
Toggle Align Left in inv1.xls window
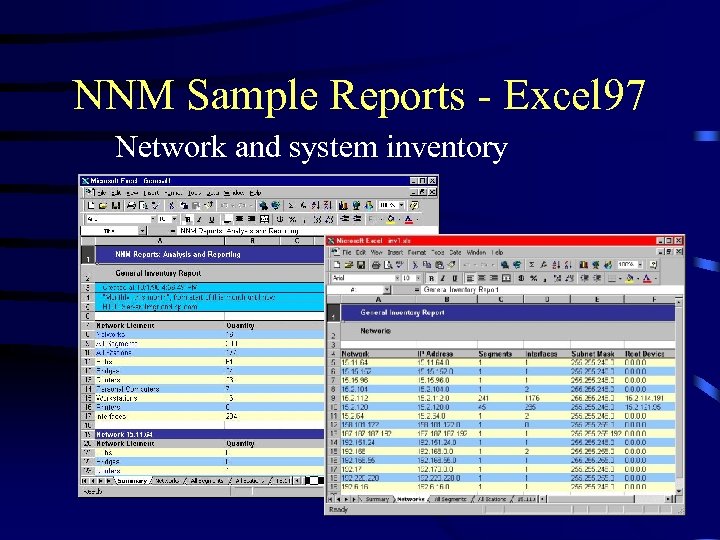pyautogui.click(x=470, y=278)
